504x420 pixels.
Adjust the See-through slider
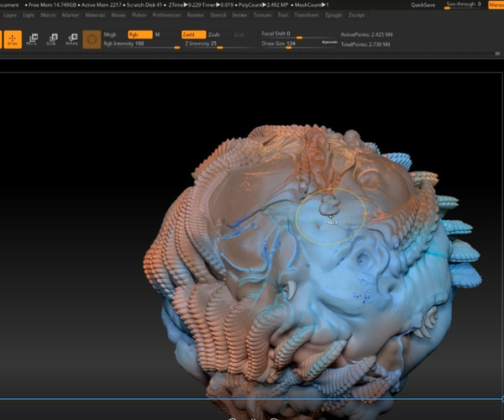[463, 4]
